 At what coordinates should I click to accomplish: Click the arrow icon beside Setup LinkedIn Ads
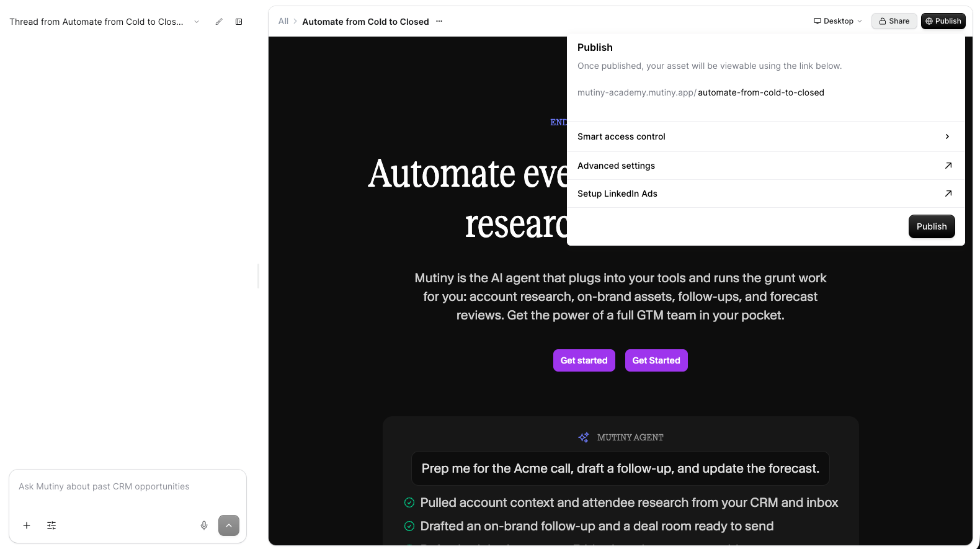948,194
